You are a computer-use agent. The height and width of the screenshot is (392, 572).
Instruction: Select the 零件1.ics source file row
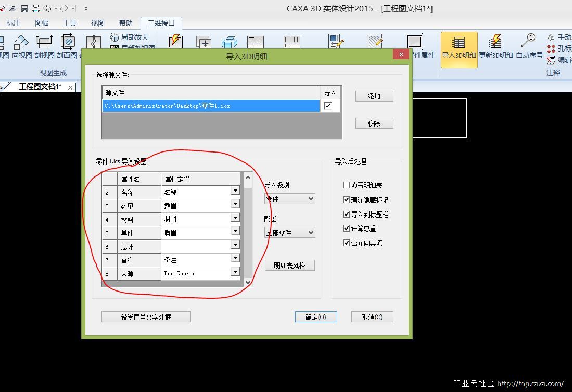[x=210, y=106]
